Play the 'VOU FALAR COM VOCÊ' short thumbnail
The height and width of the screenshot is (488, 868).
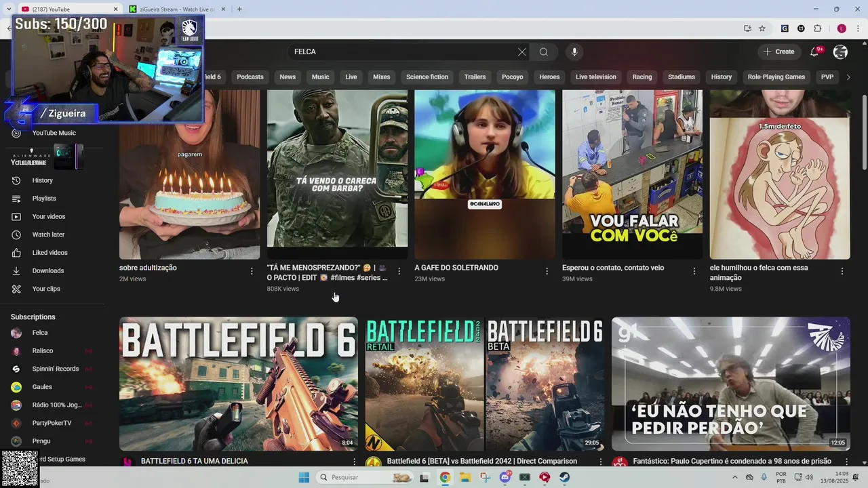pos(633,174)
